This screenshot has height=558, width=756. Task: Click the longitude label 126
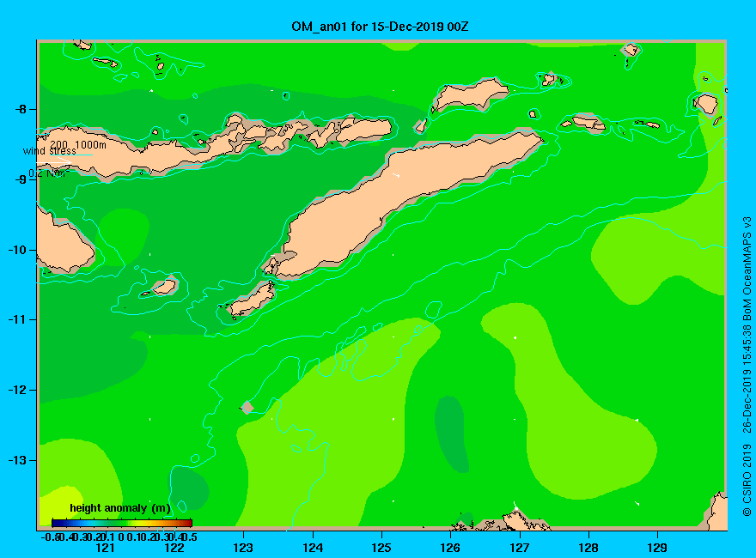point(450,548)
